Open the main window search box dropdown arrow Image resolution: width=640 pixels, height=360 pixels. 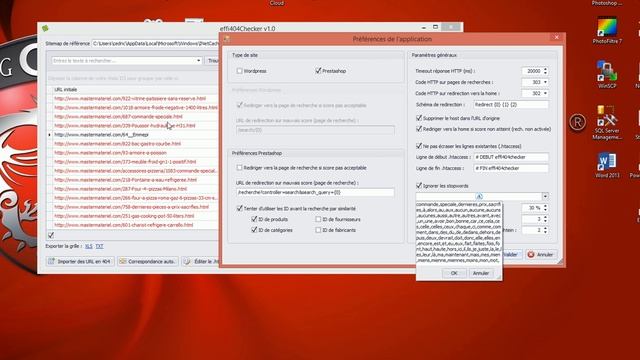click(198, 60)
